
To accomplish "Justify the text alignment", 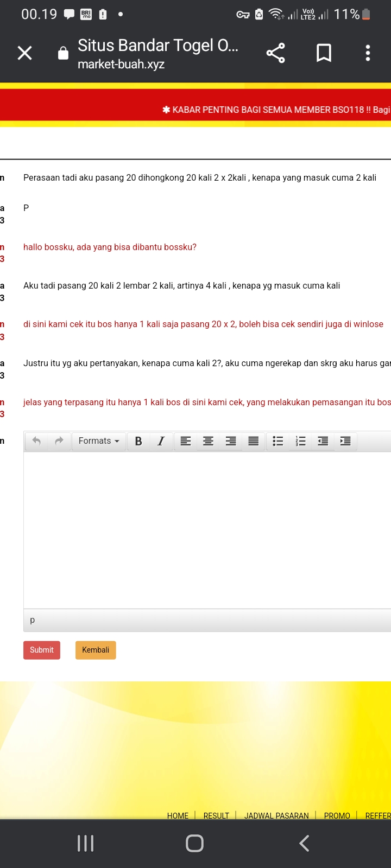I will coord(254,441).
